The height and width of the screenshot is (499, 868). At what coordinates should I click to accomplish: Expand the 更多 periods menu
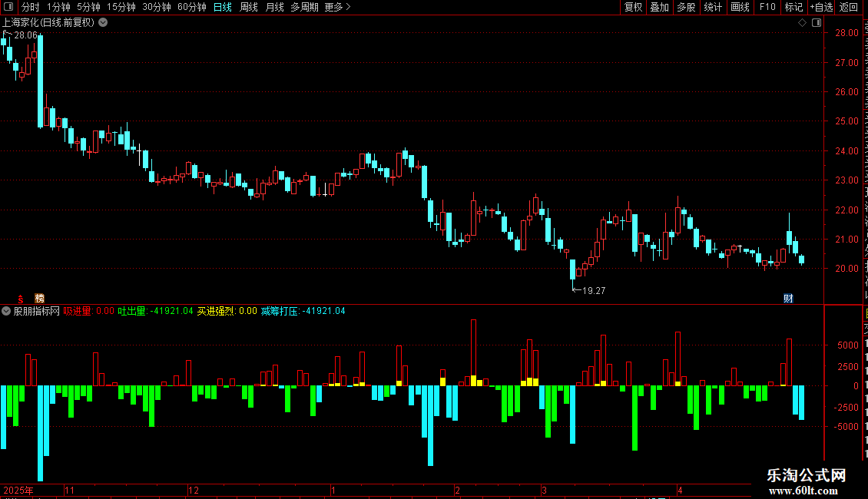click(337, 7)
